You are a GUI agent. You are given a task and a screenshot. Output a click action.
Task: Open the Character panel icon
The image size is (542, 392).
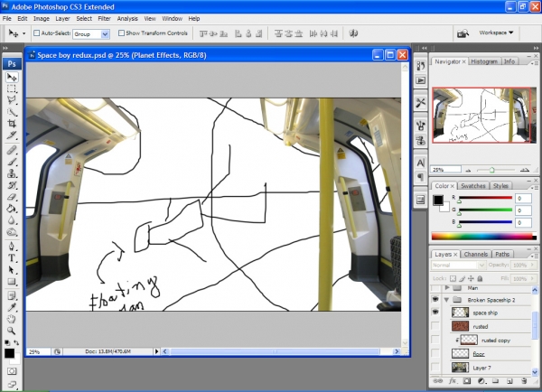click(420, 163)
